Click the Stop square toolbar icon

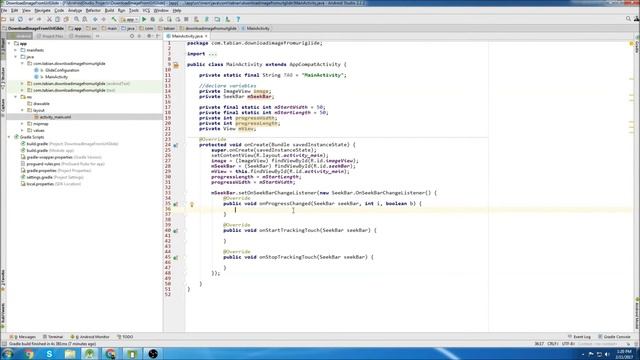[187, 19]
